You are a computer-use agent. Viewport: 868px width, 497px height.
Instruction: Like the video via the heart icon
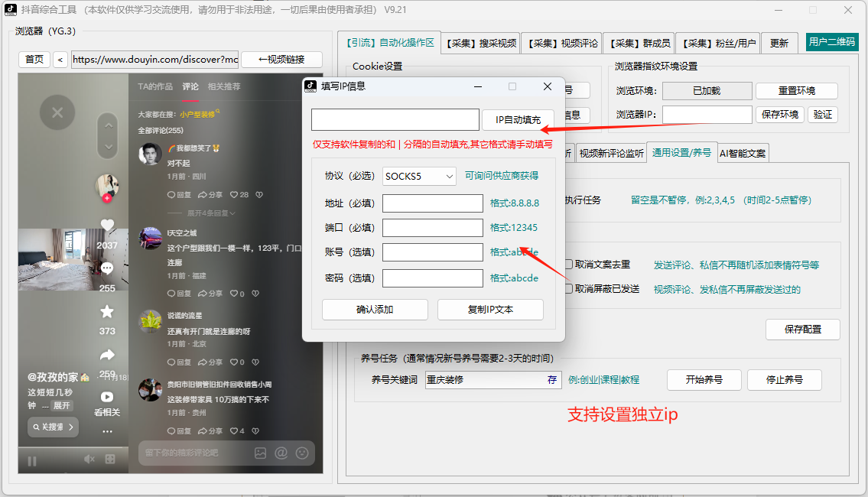tap(106, 223)
